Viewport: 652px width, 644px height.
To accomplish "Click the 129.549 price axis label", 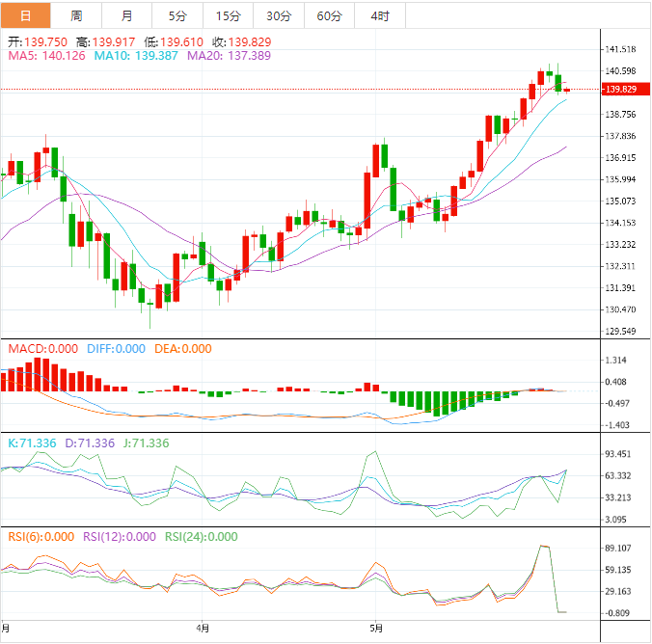I will pos(620,332).
